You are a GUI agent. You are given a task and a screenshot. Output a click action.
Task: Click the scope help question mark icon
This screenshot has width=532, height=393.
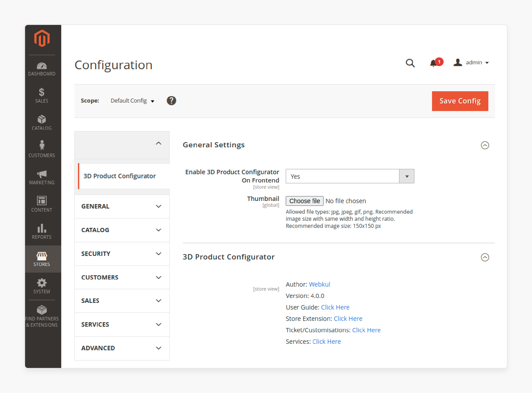click(x=171, y=101)
